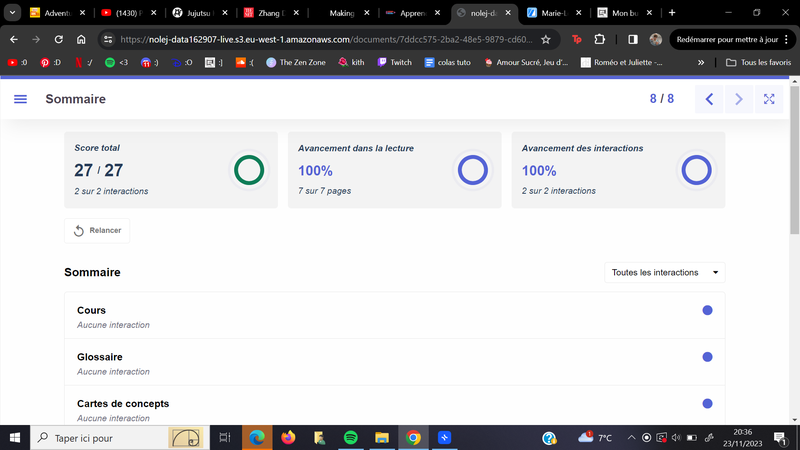Enter fullscreen with the expand icon
The width and height of the screenshot is (800, 450).
pyautogui.click(x=769, y=99)
